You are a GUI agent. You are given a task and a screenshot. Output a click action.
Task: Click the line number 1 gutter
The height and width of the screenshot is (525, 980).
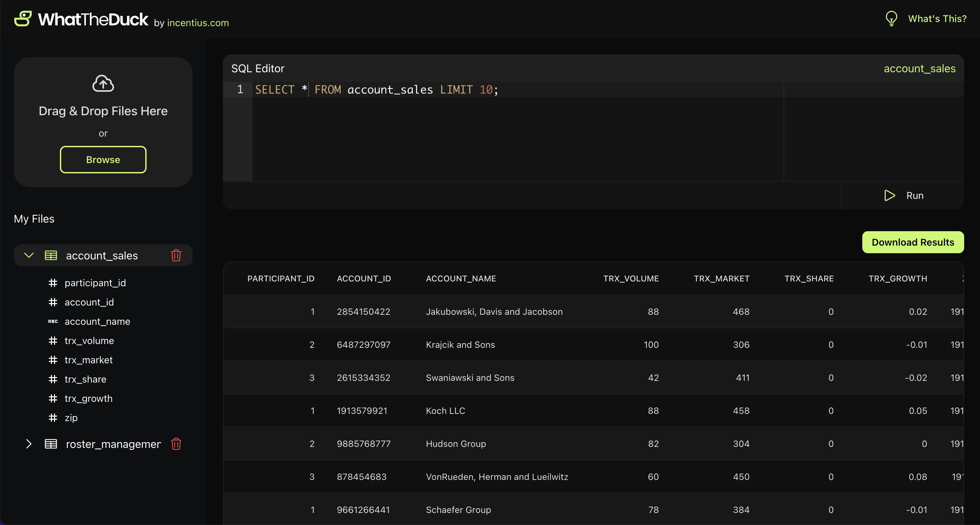(x=240, y=89)
